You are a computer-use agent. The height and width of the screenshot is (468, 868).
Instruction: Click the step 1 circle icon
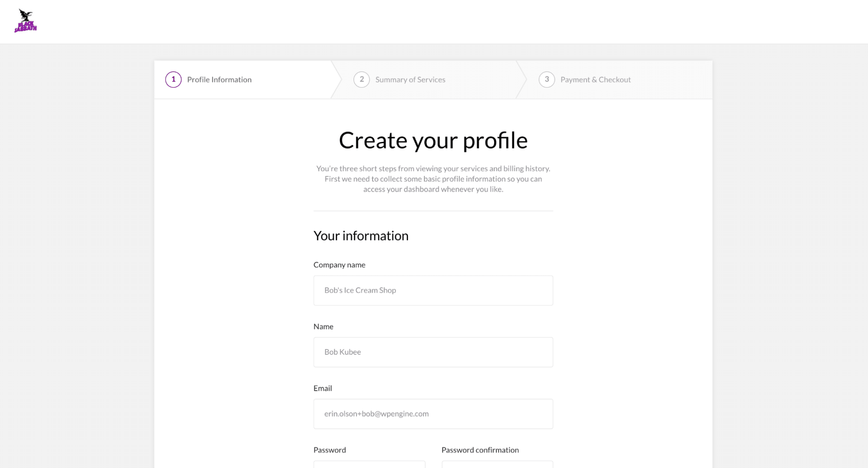[173, 79]
